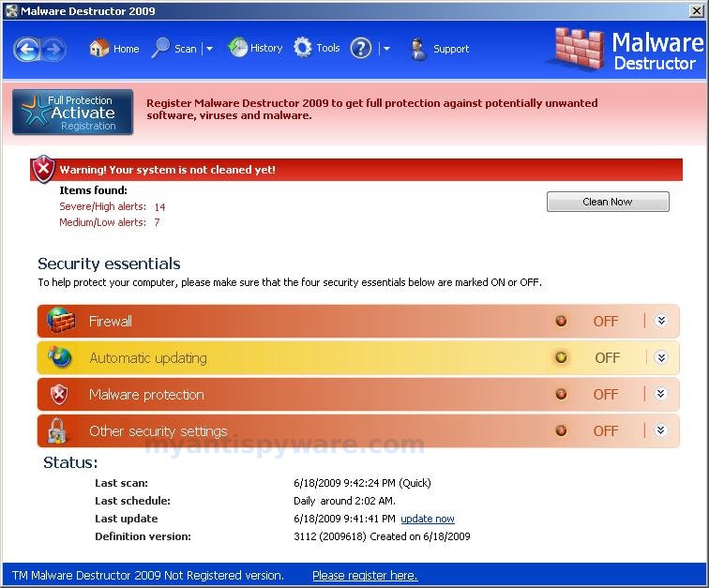The image size is (709, 588).
Task: Click the Other security settings padlock icon
Action: coord(57,430)
